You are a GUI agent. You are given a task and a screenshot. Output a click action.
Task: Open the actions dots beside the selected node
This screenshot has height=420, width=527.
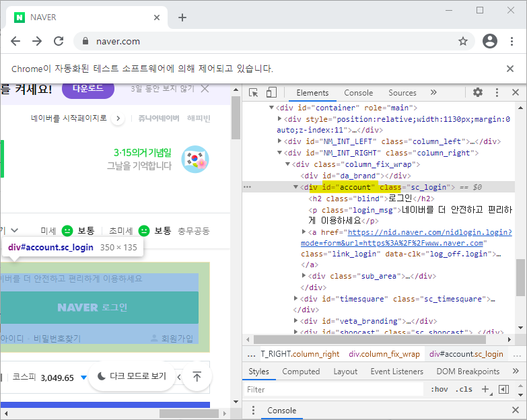(248, 187)
